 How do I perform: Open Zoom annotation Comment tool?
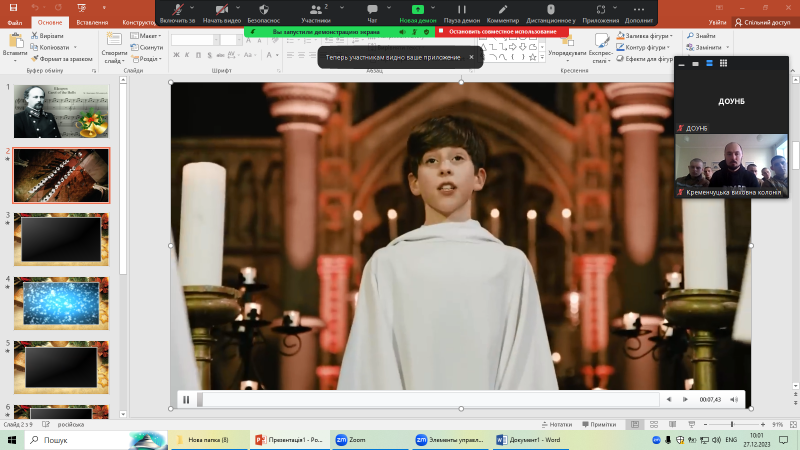(503, 13)
